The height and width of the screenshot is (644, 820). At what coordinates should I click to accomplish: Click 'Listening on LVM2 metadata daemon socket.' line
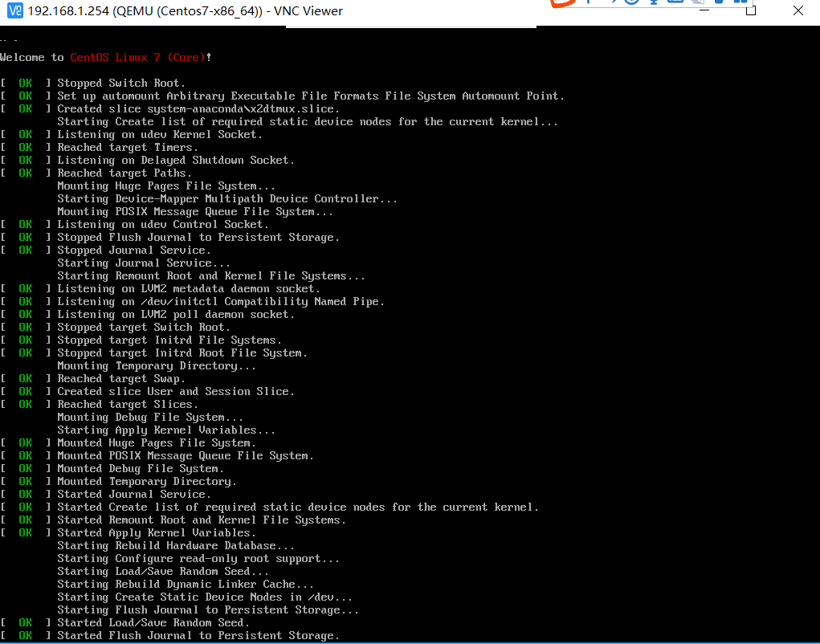[x=189, y=288]
